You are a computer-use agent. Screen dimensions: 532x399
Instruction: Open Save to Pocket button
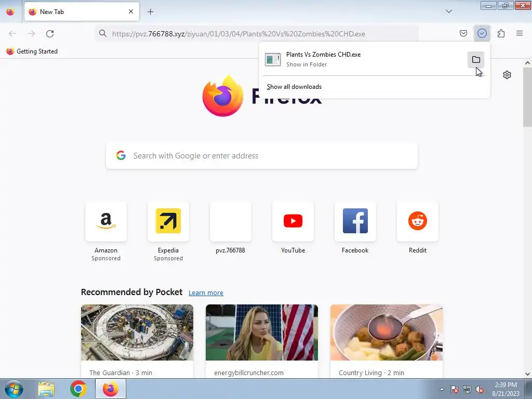(463, 33)
